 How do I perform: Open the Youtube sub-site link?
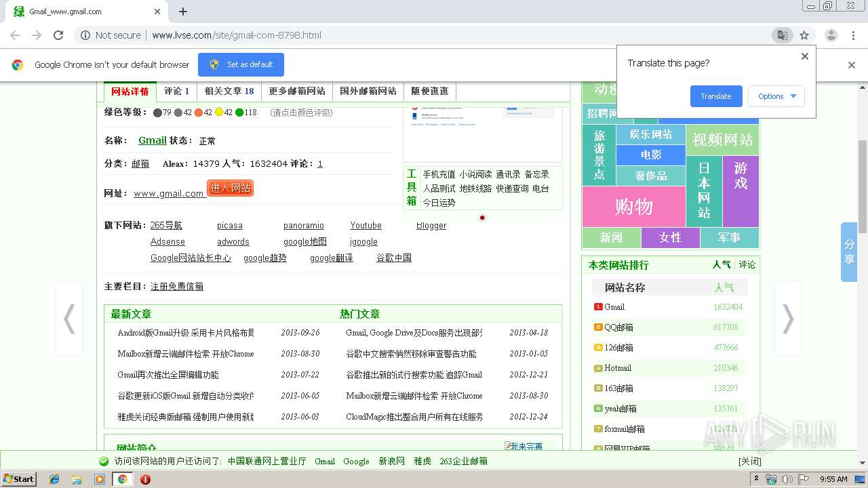(x=366, y=226)
